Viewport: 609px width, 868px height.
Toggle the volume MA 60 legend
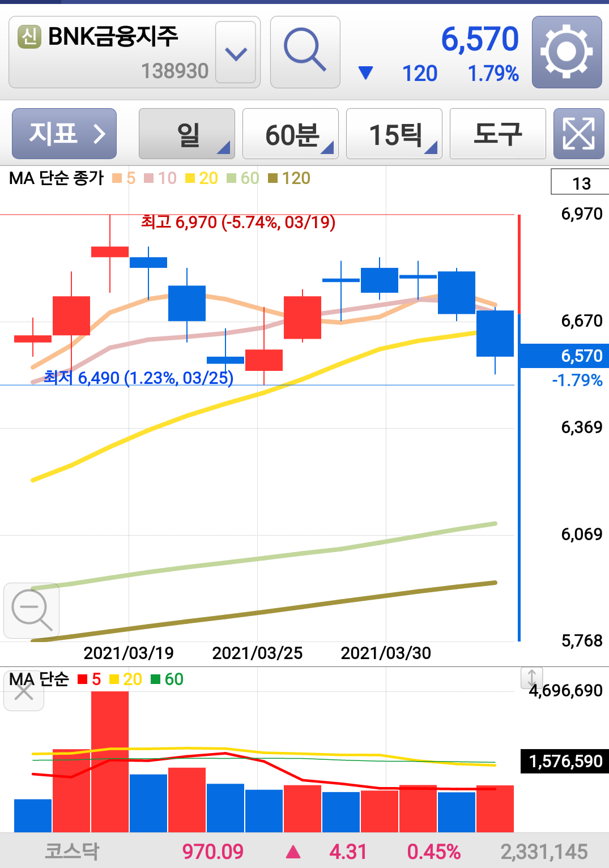(167, 679)
